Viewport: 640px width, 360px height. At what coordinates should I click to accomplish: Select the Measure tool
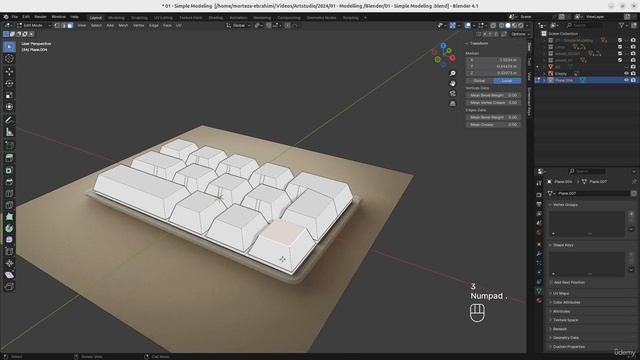tap(9, 132)
